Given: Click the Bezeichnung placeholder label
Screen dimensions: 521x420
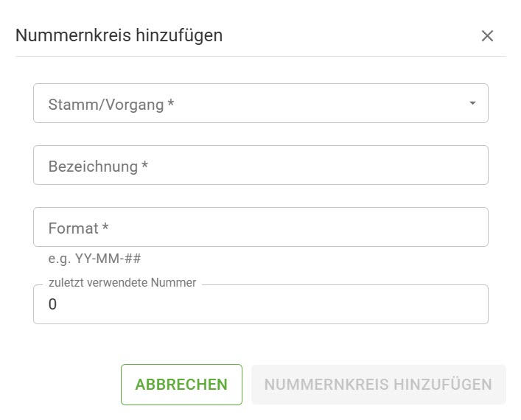Looking at the screenshot, I should pos(93,167).
